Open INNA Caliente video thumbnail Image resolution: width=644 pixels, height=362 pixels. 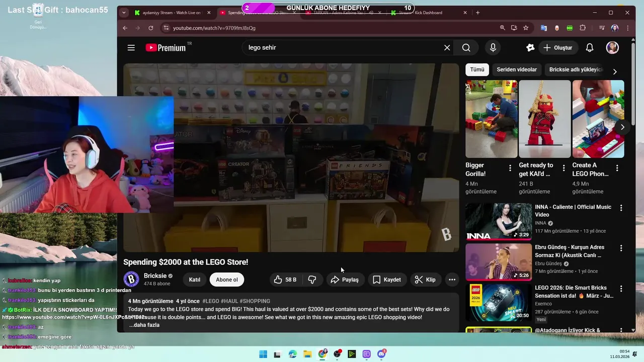coord(499,222)
